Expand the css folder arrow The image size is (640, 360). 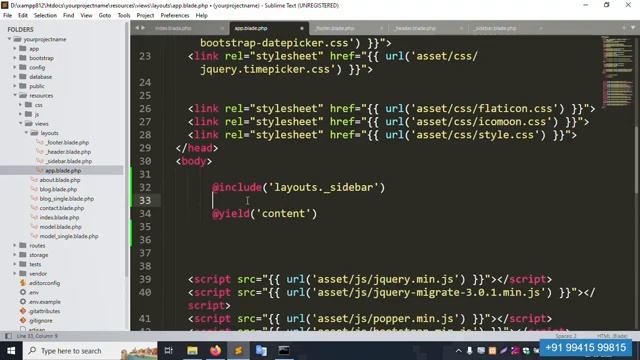point(20,105)
